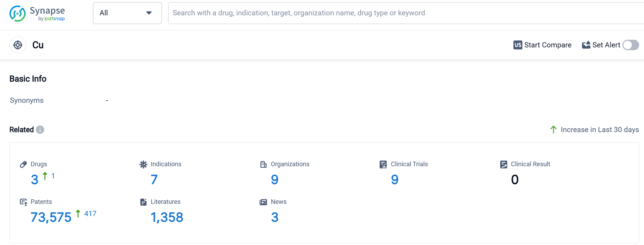Open the 9 clinical trials count link

[394, 180]
